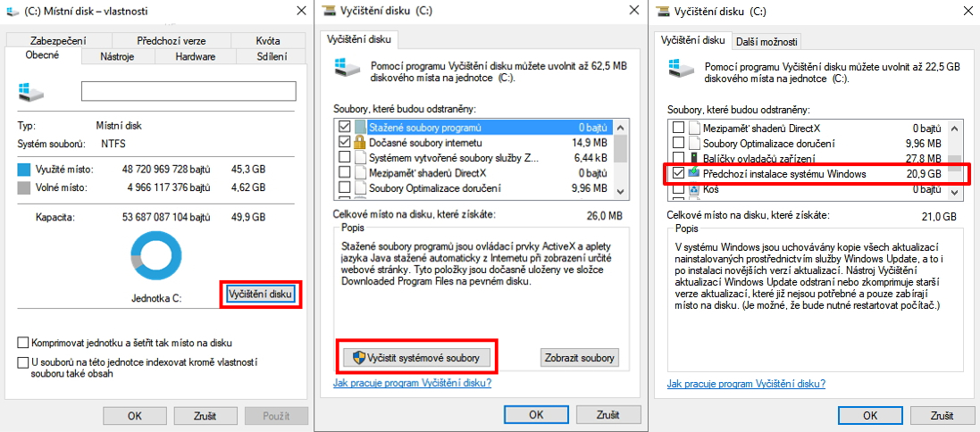980x432 pixels.
Task: Click the blue Využité místo color square
Action: (24, 168)
